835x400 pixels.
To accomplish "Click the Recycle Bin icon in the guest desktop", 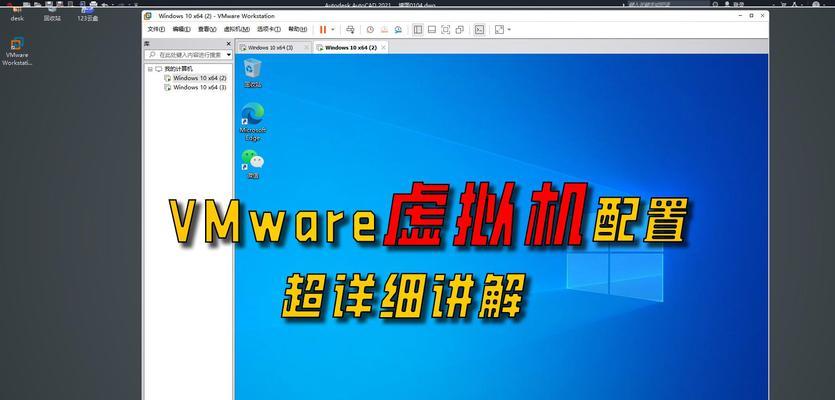I will point(252,74).
